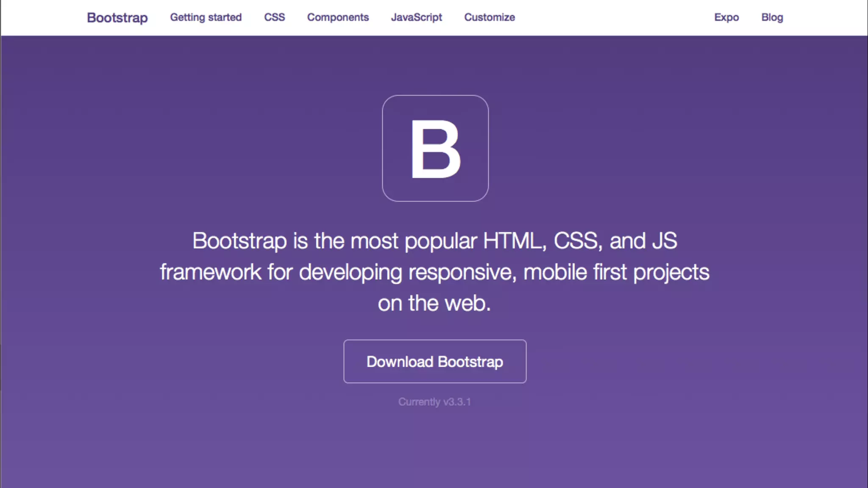Open the Bootstrap brand home link

click(117, 17)
